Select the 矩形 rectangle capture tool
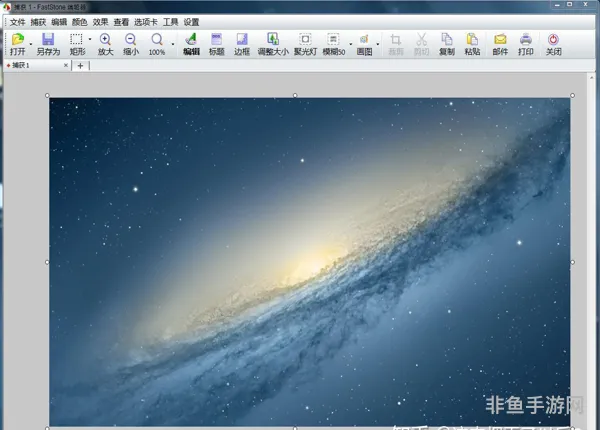This screenshot has width=600, height=430. [x=77, y=44]
